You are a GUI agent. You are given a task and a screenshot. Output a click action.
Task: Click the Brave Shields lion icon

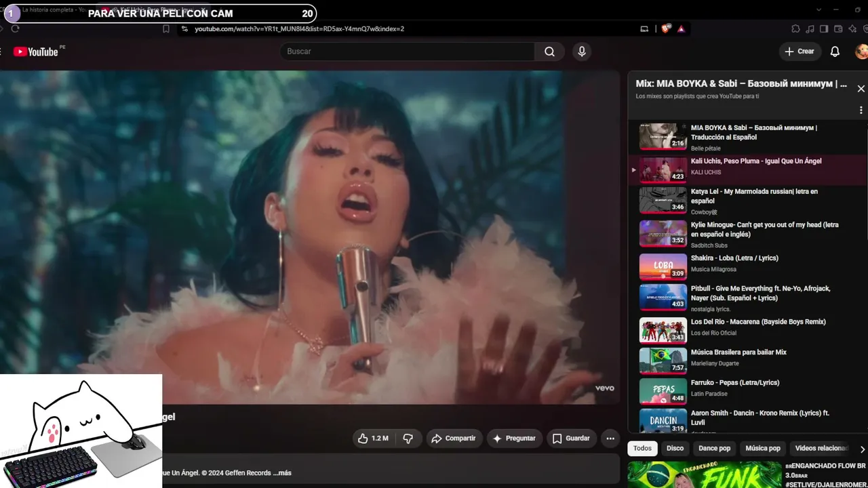(665, 28)
